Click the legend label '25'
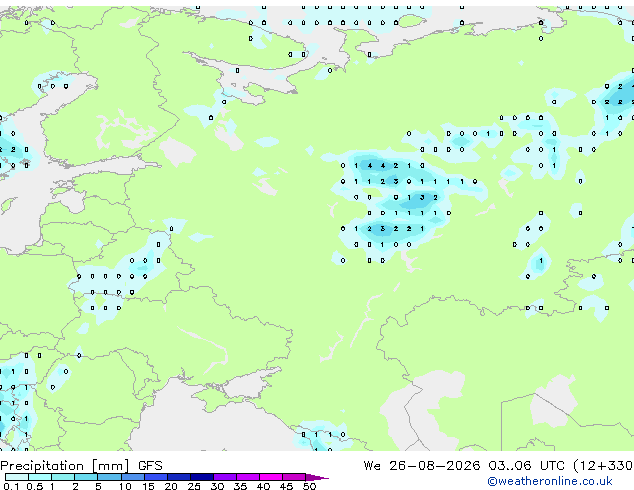The height and width of the screenshot is (490, 634). click(194, 486)
